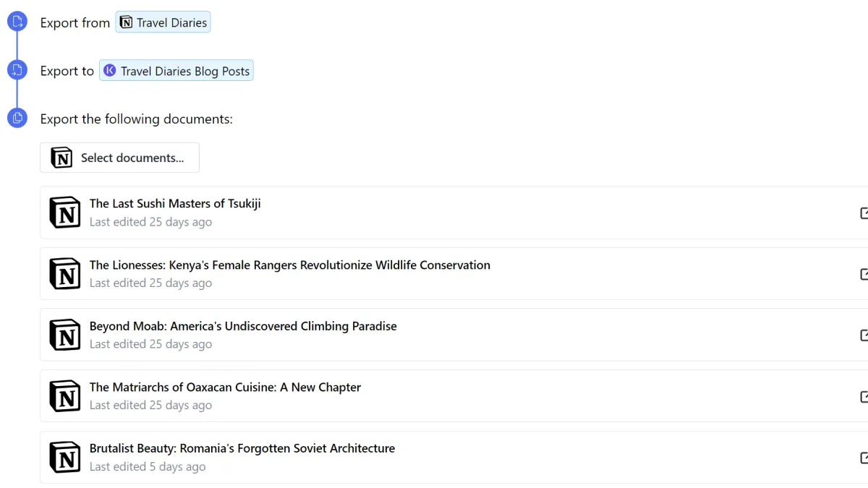Open Travel Diaries Blog Posts destination chip

[176, 71]
